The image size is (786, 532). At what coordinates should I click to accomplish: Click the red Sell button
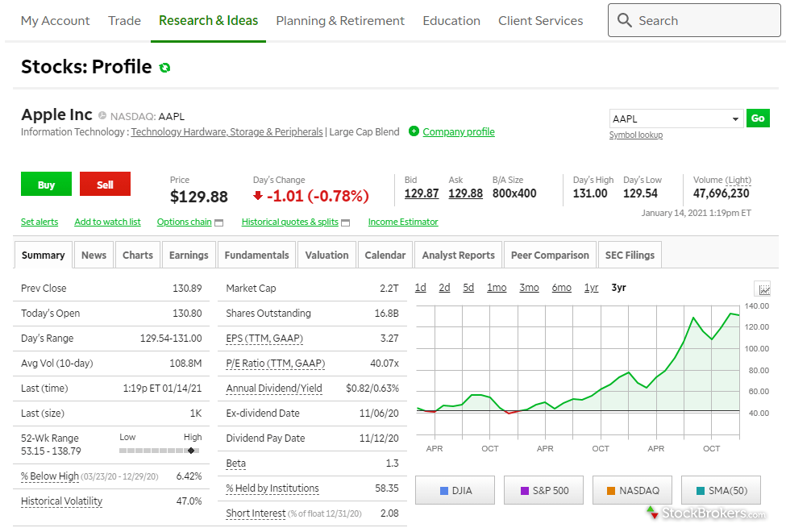105,184
